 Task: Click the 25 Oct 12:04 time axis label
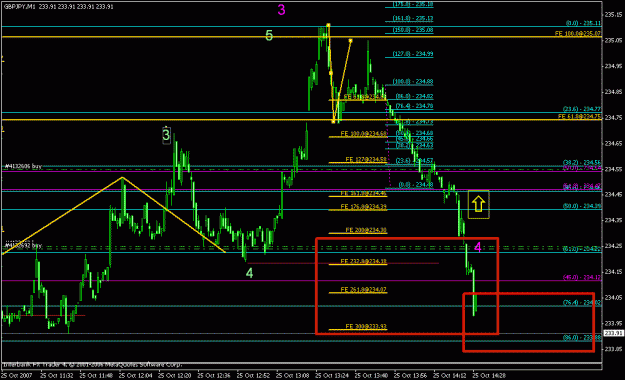tap(136, 376)
